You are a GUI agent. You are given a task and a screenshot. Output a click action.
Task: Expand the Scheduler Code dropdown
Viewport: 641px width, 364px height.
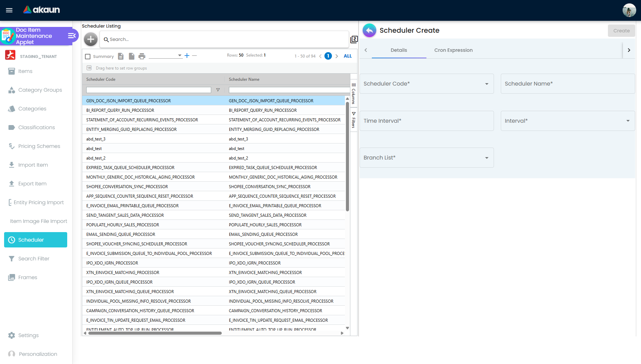pyautogui.click(x=486, y=84)
